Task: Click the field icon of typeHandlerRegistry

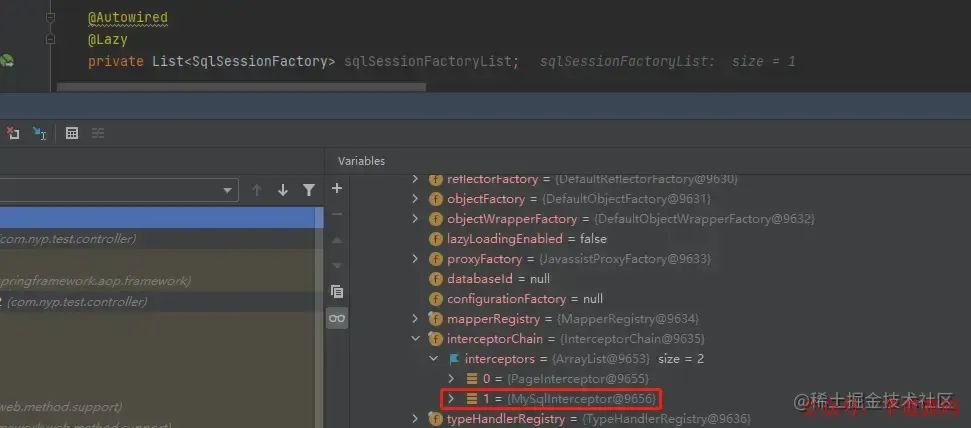Action: tap(436, 419)
